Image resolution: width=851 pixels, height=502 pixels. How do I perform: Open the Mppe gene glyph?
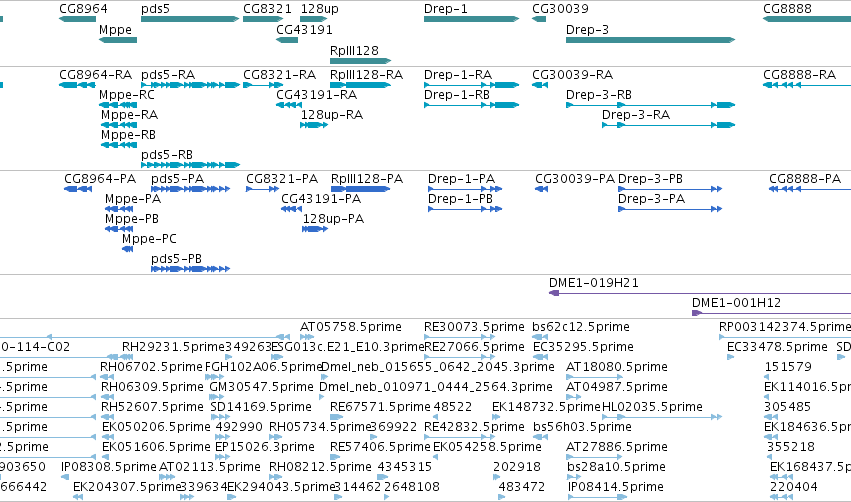118,40
